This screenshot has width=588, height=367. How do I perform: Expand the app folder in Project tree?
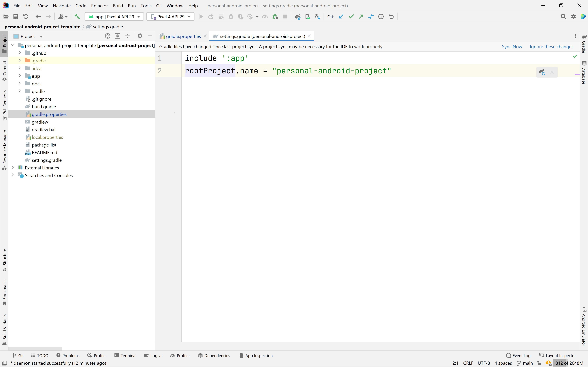pos(20,76)
